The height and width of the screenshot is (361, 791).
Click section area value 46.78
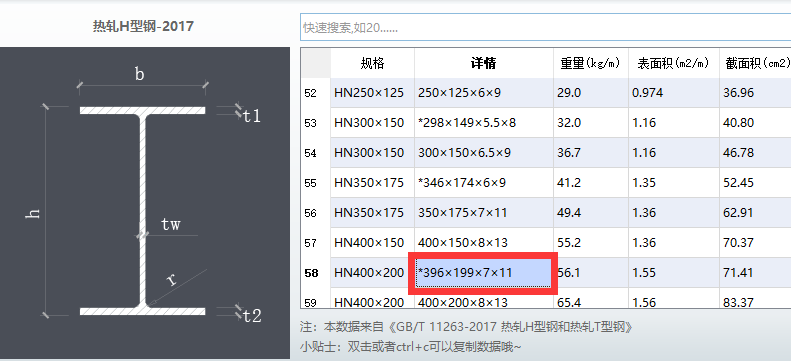coord(755,153)
